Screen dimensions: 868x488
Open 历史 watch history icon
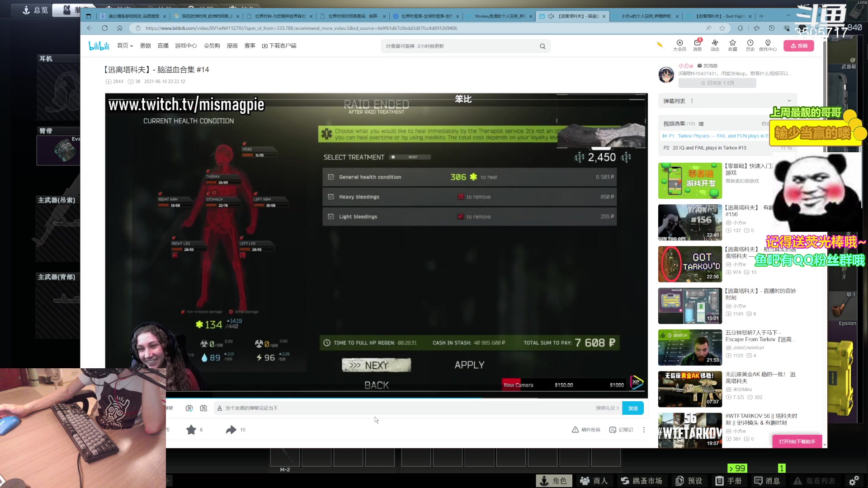[750, 45]
